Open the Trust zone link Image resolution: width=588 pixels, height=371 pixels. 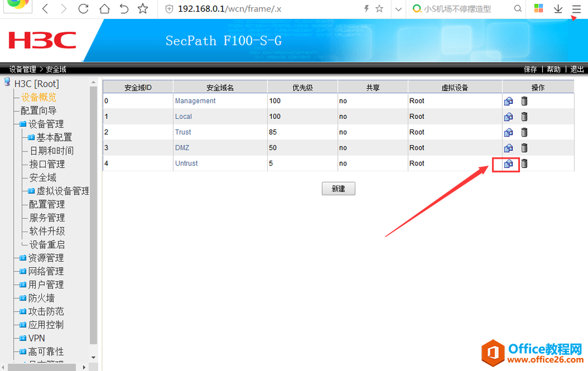183,132
